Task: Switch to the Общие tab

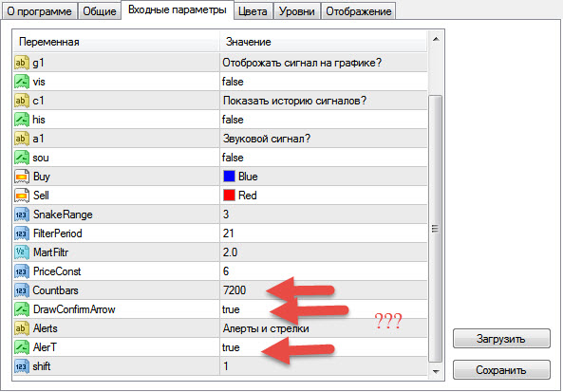Action: (100, 11)
